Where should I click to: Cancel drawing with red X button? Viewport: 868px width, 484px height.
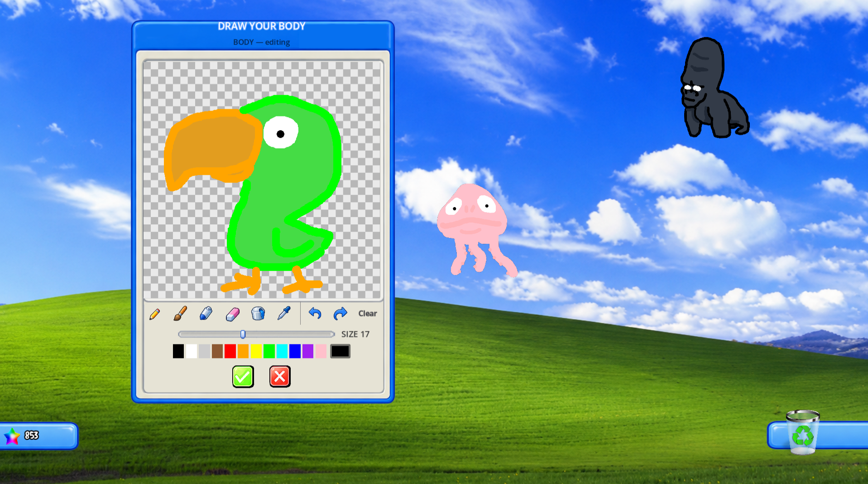click(x=280, y=377)
